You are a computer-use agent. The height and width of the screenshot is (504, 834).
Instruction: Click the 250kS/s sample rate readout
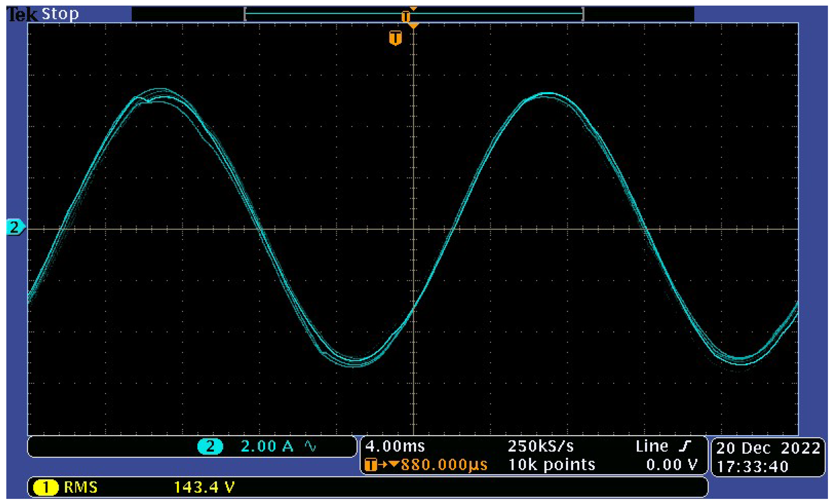pyautogui.click(x=541, y=446)
